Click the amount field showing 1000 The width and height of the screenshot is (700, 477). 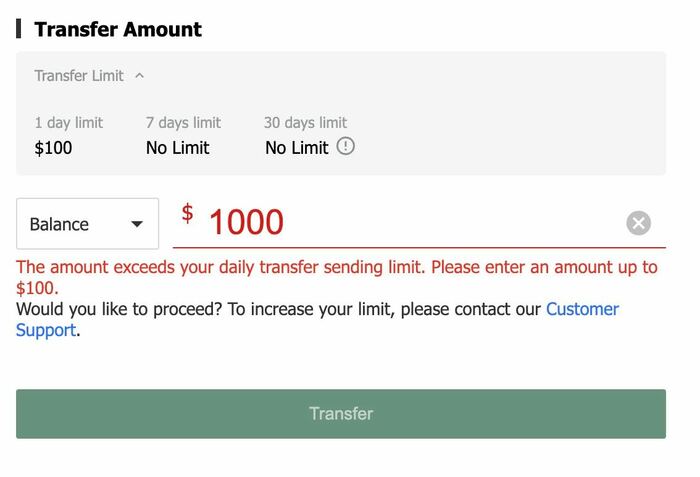pyautogui.click(x=400, y=222)
